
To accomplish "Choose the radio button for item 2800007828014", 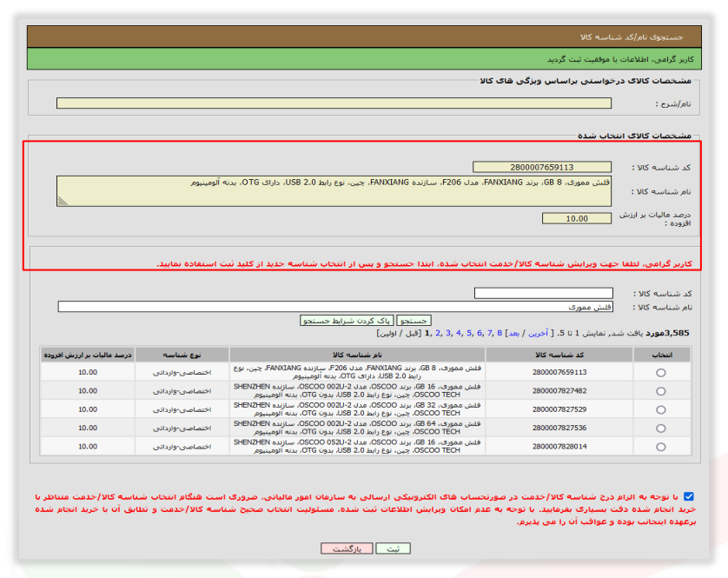I will (x=661, y=447).
